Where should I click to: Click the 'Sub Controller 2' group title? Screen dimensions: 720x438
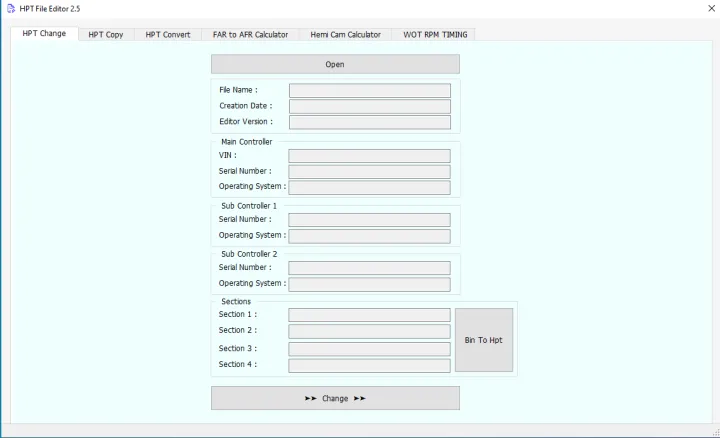pos(249,254)
